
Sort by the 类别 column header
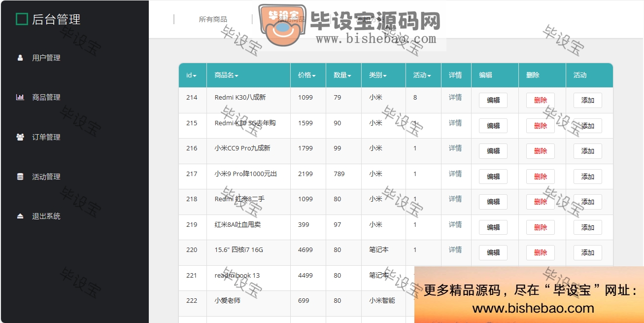point(378,75)
